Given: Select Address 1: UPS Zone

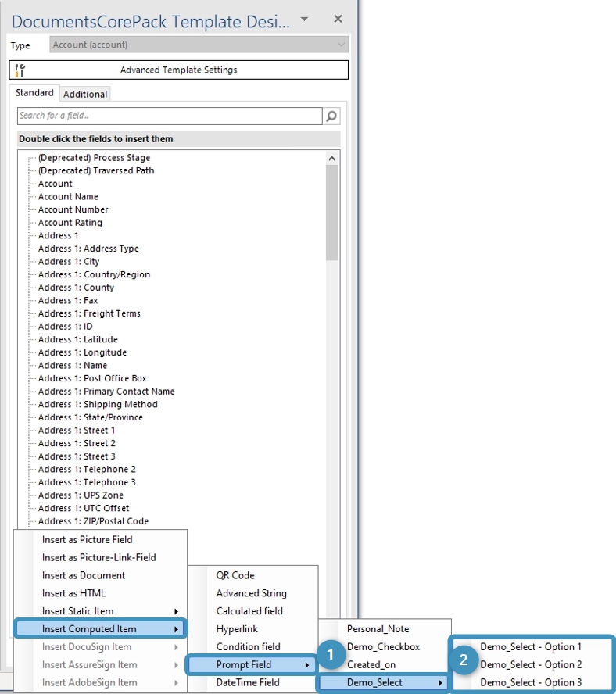Looking at the screenshot, I should (x=81, y=495).
